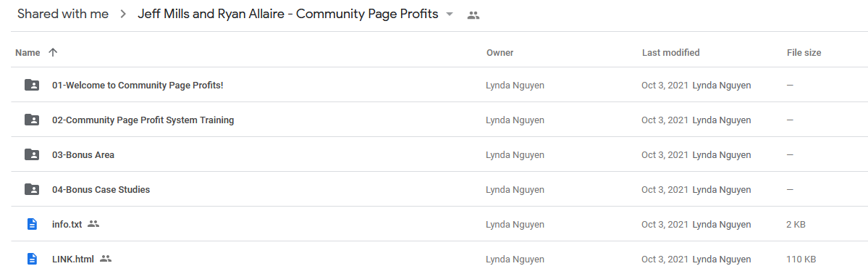Viewport: 868px width, 274px height.
Task: Click shared folder icon for 02-Community Page Profit
Action: tap(32, 120)
